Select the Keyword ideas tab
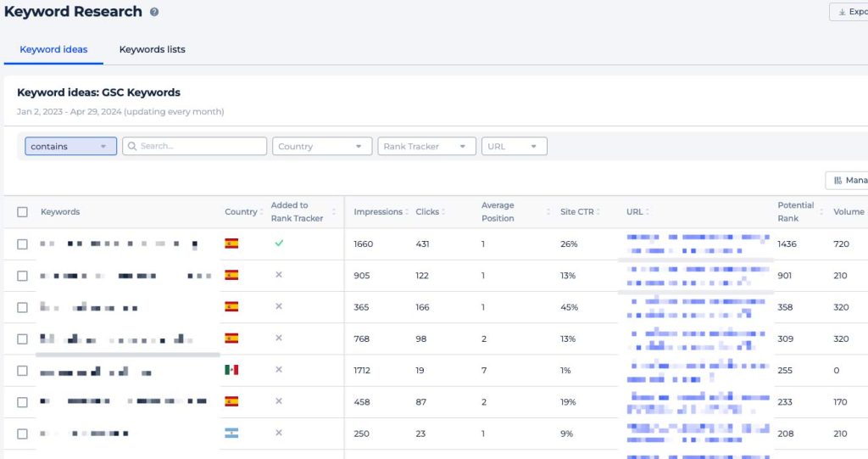Viewport: 868px width, 459px height. [53, 49]
